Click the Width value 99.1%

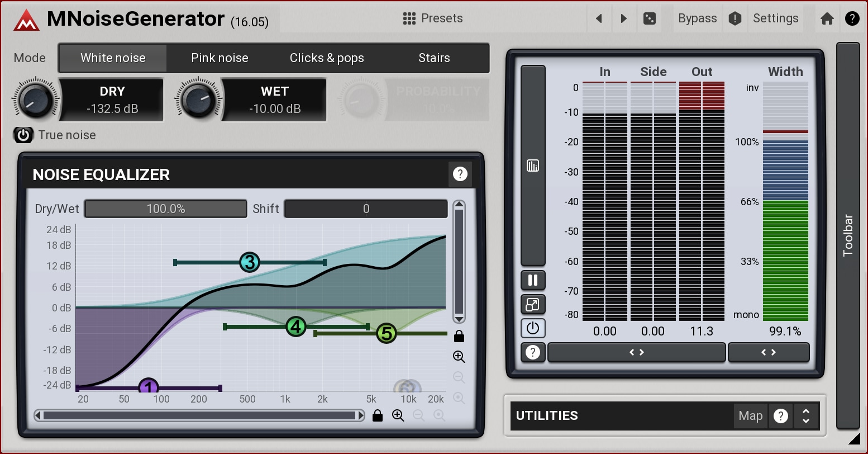(x=785, y=332)
